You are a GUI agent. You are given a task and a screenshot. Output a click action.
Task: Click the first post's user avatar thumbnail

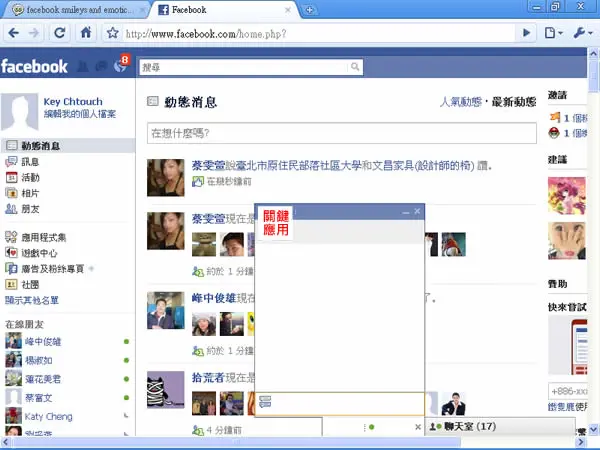(166, 178)
